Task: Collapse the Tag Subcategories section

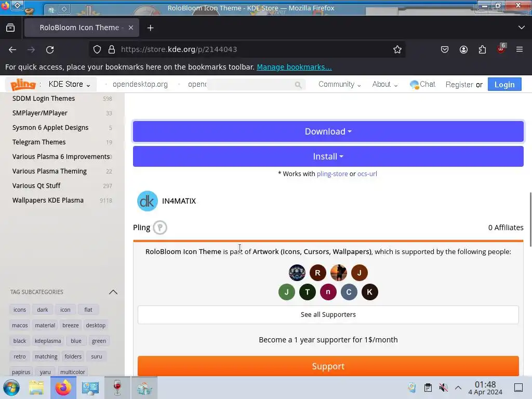Action: (113, 292)
